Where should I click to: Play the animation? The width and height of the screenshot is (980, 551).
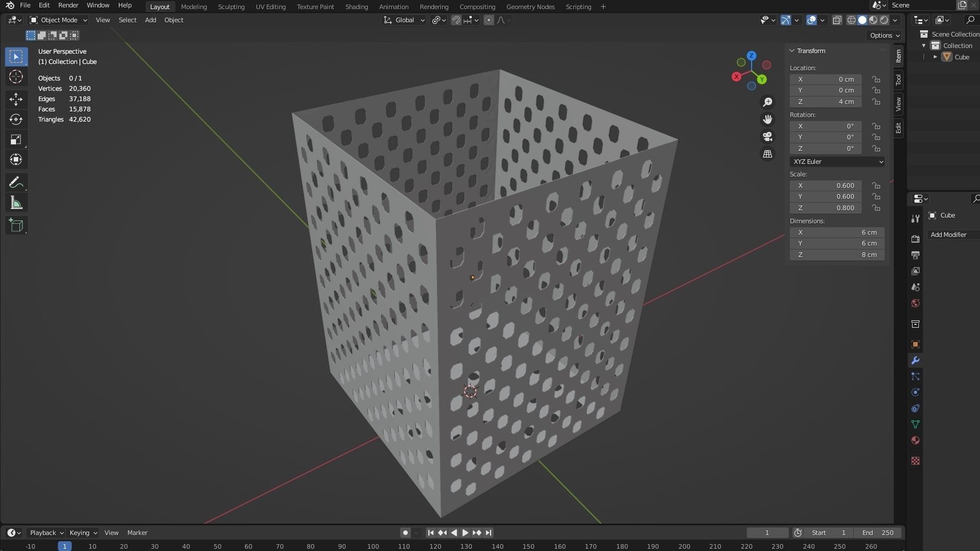point(465,533)
